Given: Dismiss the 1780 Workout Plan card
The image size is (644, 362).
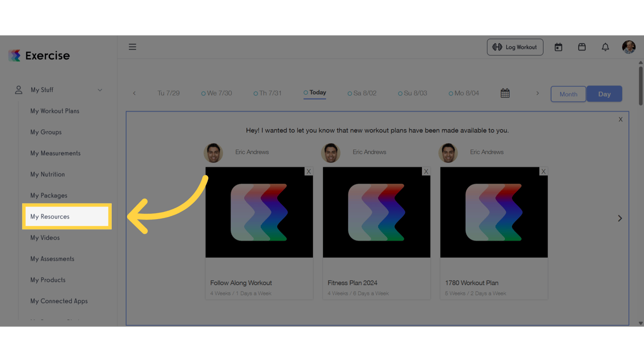Looking at the screenshot, I should 544,172.
